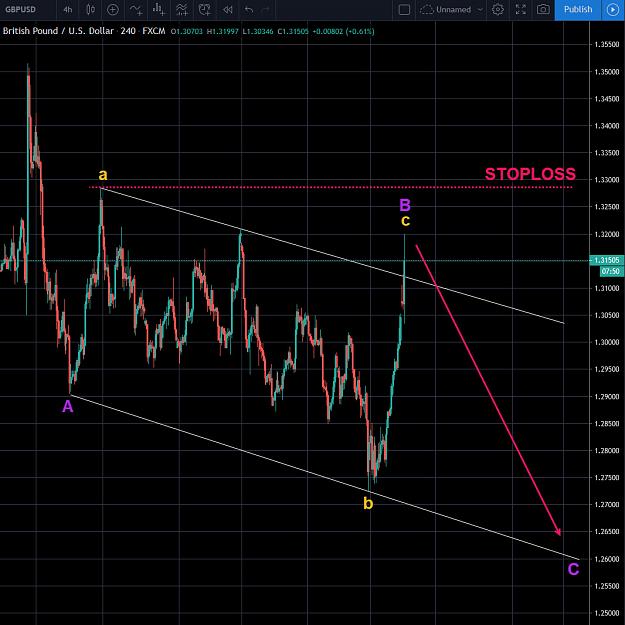
Task: Click the current price tag 1.31505
Action: (x=606, y=260)
